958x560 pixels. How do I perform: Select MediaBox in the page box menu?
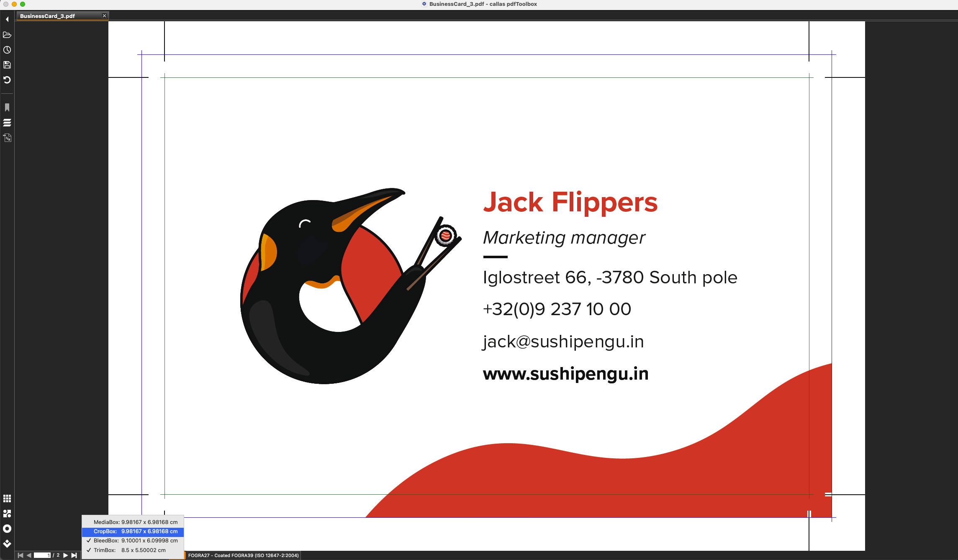click(133, 522)
